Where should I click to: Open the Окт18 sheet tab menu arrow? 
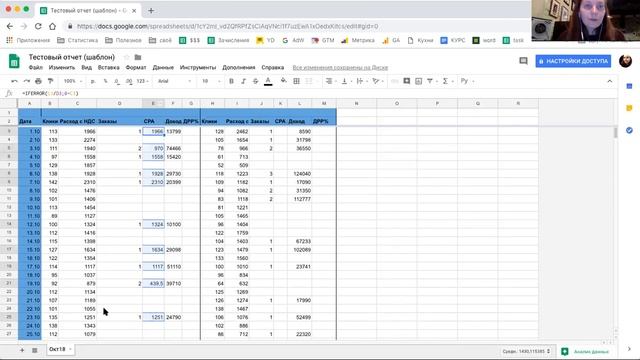click(70, 349)
